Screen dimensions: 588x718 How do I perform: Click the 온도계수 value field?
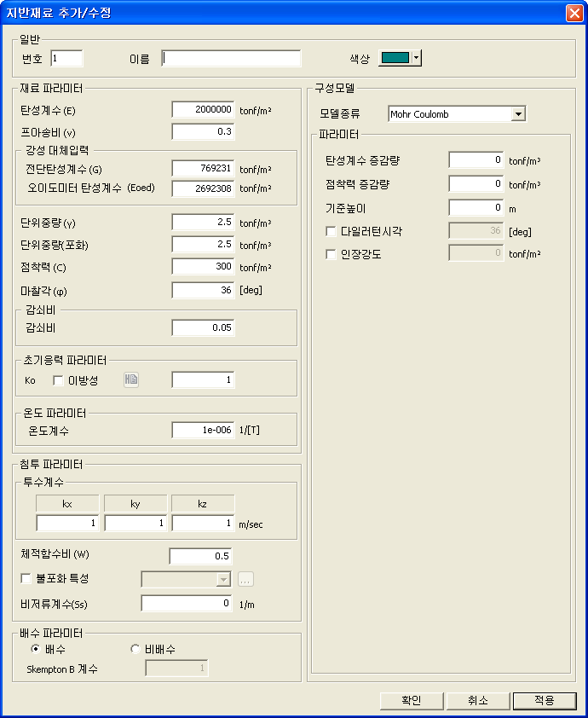point(203,431)
